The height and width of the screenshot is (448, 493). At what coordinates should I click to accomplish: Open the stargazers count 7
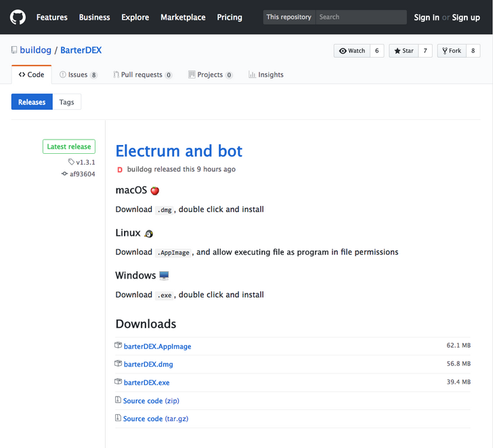click(425, 51)
